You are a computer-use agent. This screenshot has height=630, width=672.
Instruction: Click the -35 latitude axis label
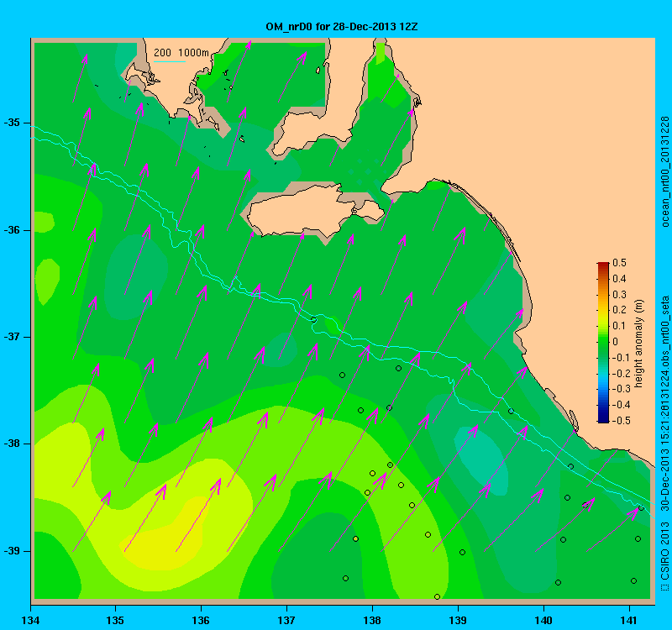[x=12, y=123]
